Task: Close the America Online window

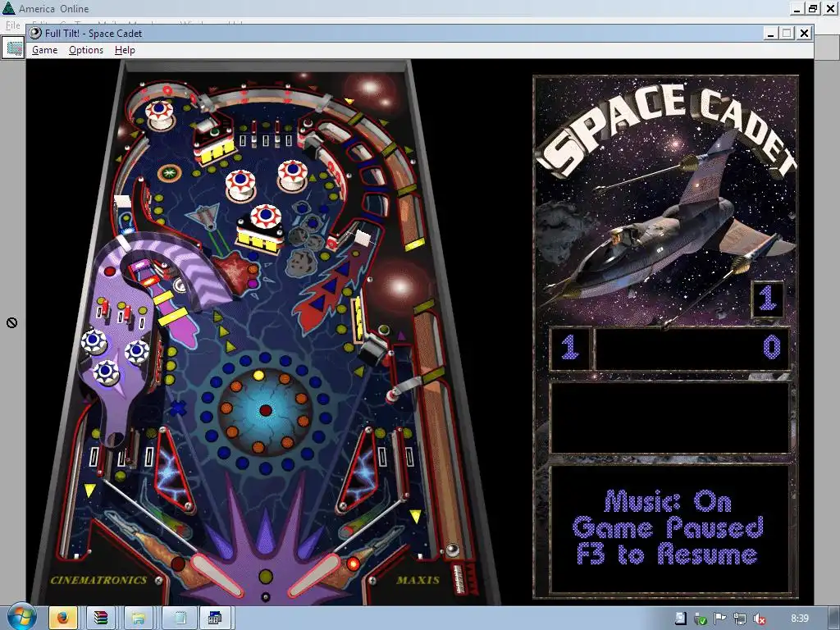Action: click(830, 8)
